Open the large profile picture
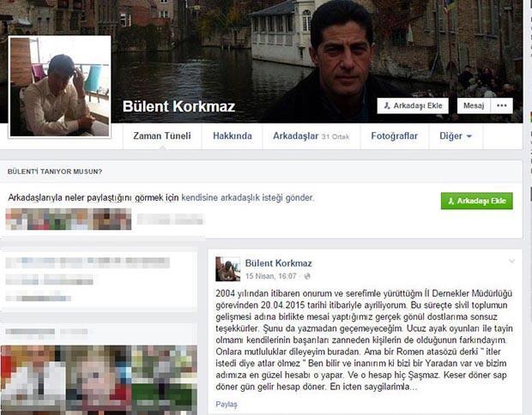Screen dimensions: 532x415 coord(60,87)
